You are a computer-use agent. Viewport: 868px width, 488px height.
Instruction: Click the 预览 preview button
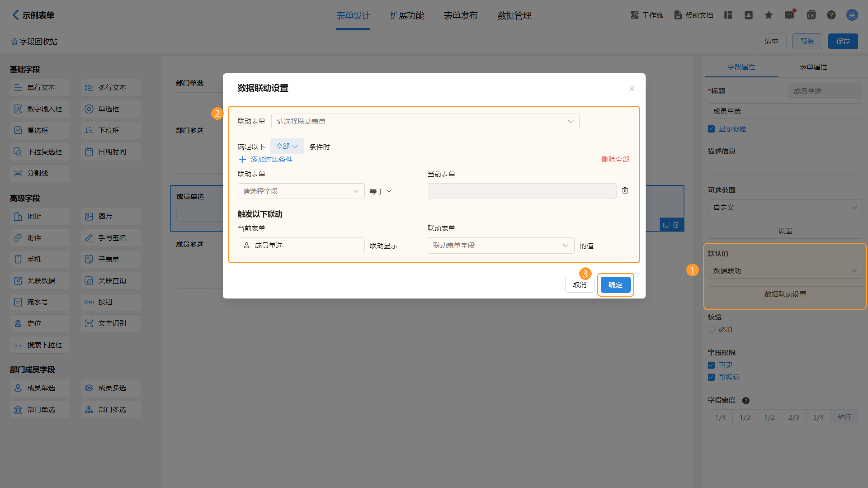coord(807,41)
